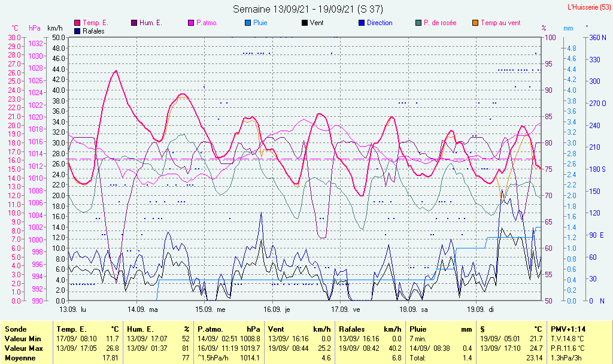Select the '90 E' direction axis label

pos(597,235)
